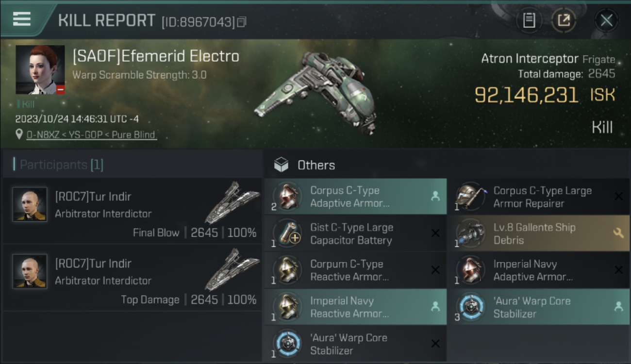Screen dimensions: 631x364
Task: Close the kill report window
Action: pyautogui.click(x=606, y=20)
